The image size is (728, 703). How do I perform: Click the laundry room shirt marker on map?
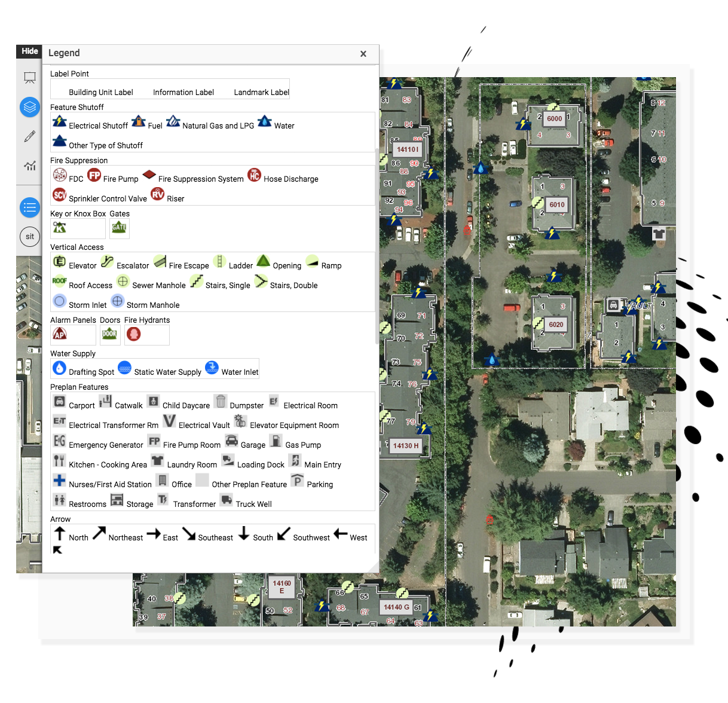tap(659, 234)
